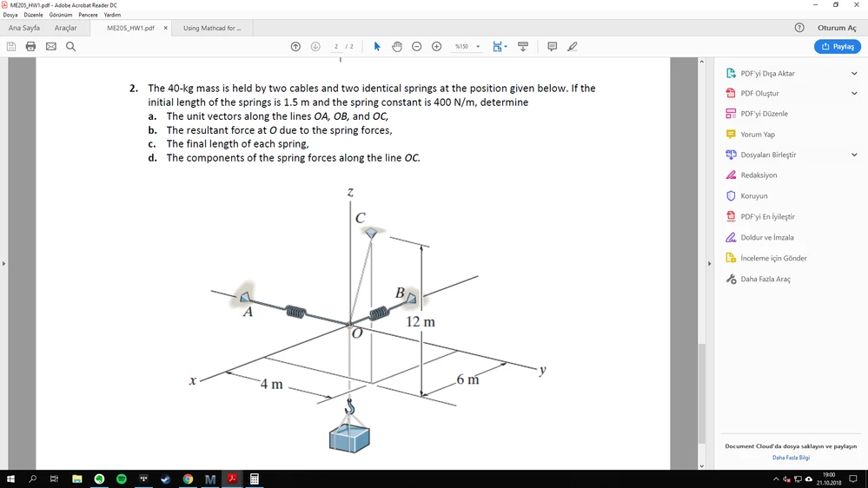Viewport: 868px width, 488px height.
Task: Show hidden tray icons chevron
Action: tap(776, 479)
